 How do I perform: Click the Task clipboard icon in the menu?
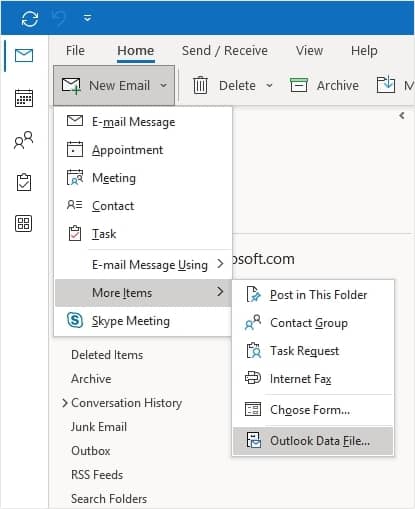point(75,233)
